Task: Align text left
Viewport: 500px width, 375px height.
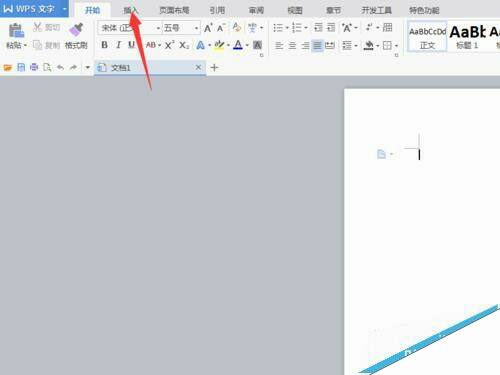Action: [279, 45]
